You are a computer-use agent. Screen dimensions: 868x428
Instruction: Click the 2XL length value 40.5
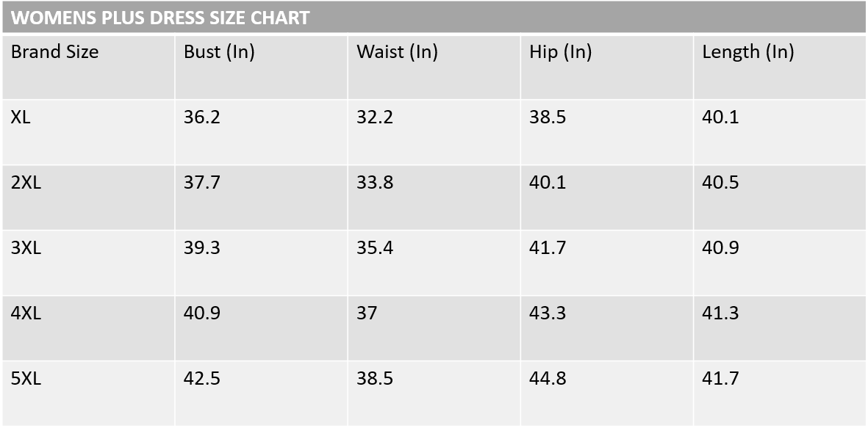pyautogui.click(x=720, y=183)
